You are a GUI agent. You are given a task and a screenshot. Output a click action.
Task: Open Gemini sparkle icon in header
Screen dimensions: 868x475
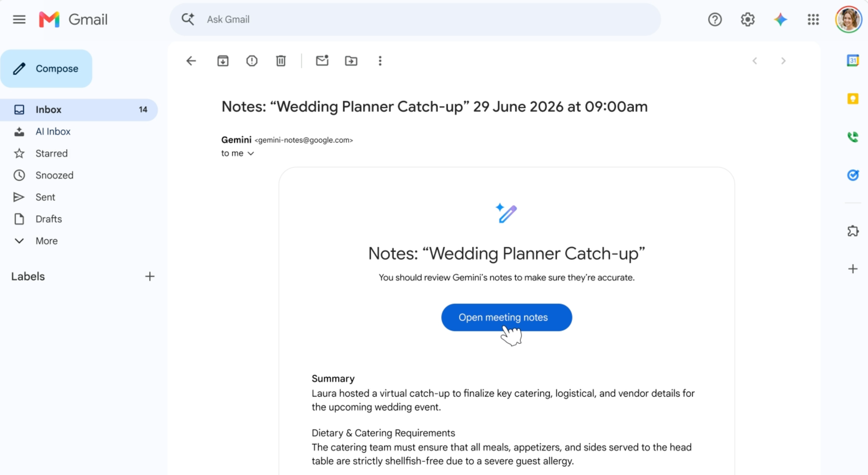[x=780, y=19]
